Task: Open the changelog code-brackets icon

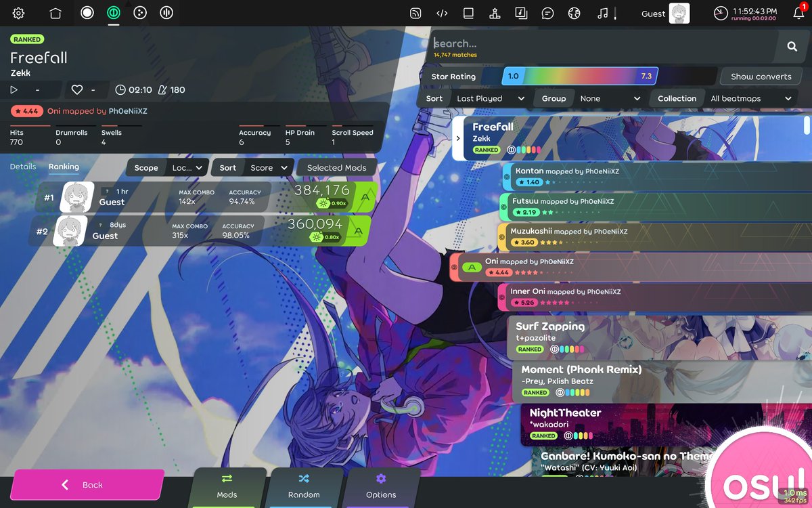Action: point(442,13)
